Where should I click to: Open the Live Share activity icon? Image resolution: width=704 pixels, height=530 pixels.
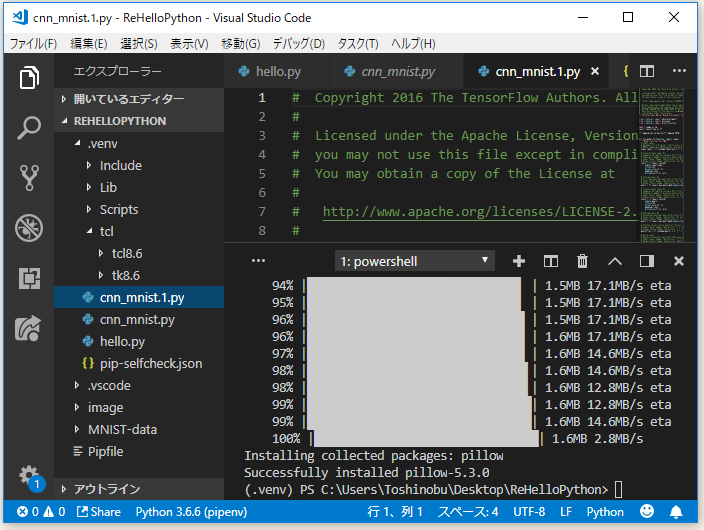pos(28,328)
